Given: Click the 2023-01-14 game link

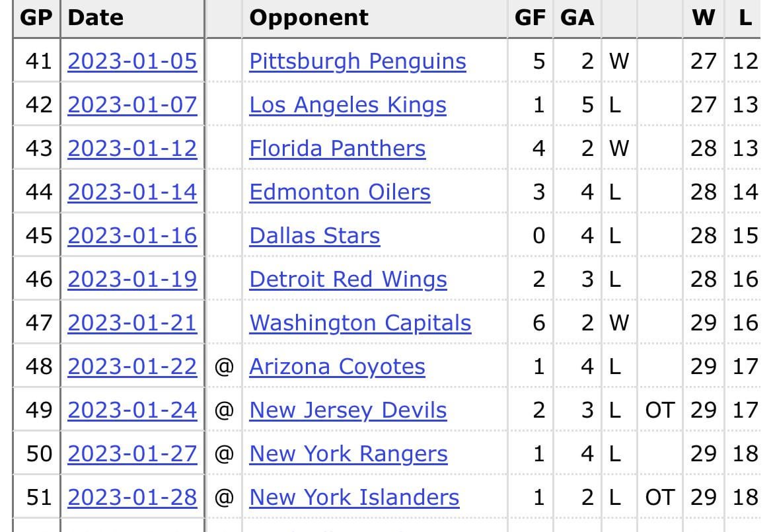Looking at the screenshot, I should [x=132, y=192].
